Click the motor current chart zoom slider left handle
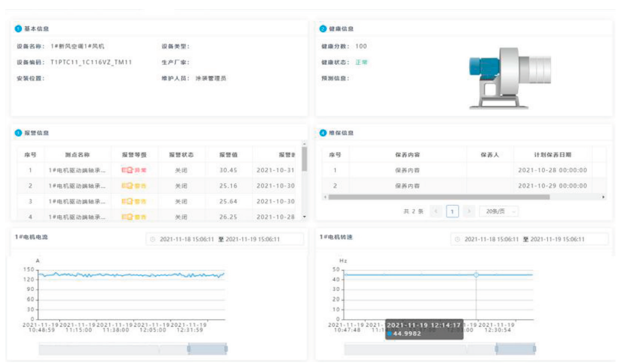This screenshot has height=364, width=623. 189,349
